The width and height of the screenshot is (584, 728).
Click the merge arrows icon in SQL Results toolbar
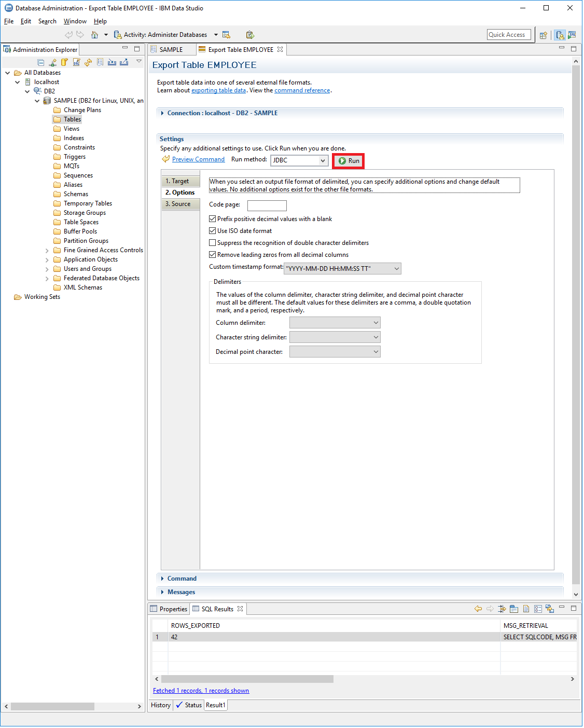[x=502, y=609]
